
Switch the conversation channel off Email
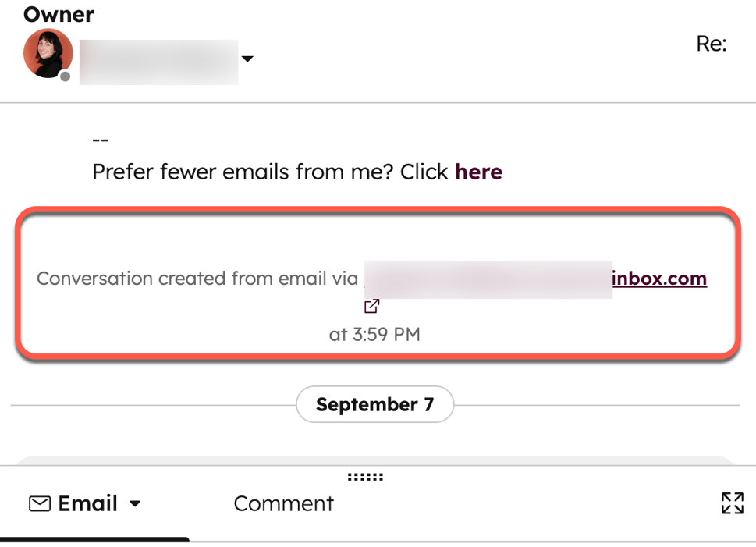click(135, 504)
